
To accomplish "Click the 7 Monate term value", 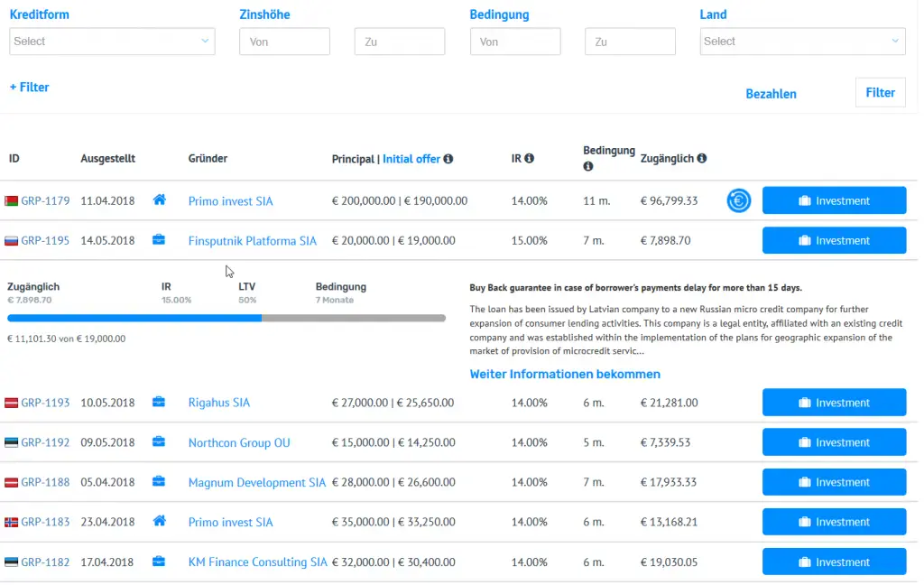I will tap(334, 300).
